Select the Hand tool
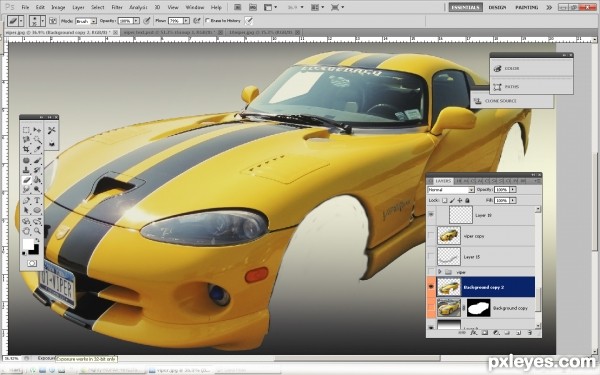 click(26, 230)
